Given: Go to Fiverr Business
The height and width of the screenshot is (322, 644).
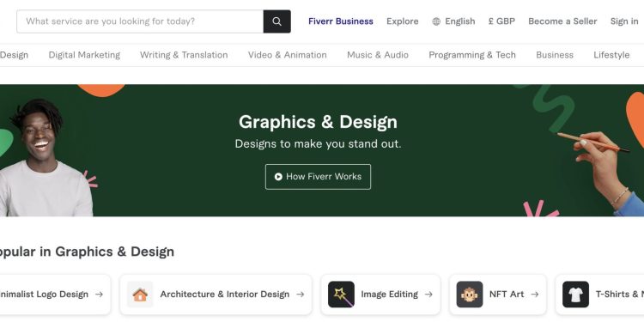Looking at the screenshot, I should pos(341,21).
